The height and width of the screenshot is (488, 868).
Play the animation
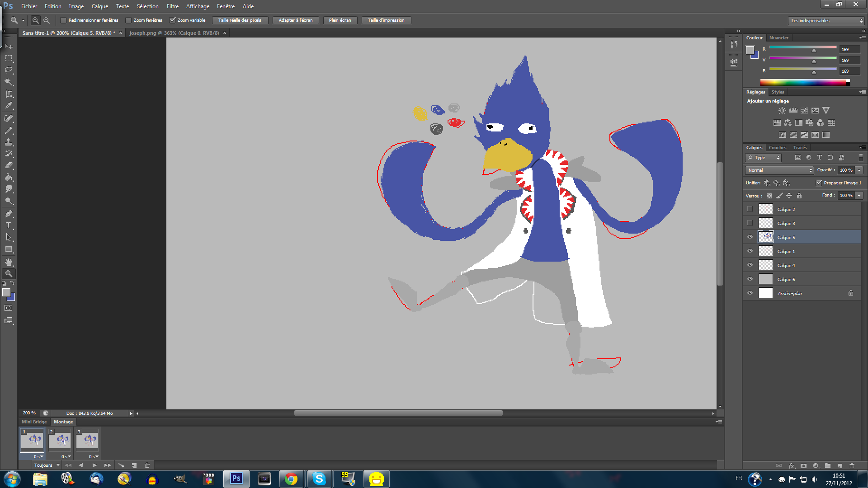tap(94, 465)
